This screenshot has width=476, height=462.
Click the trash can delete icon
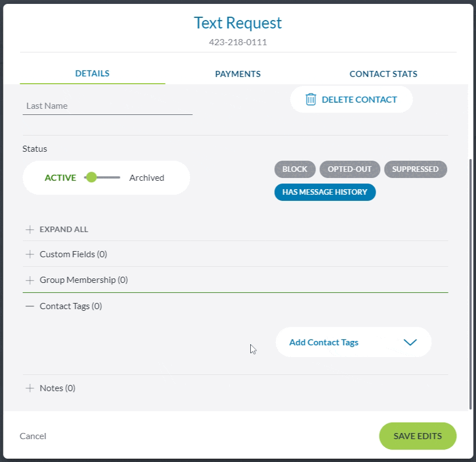click(310, 100)
